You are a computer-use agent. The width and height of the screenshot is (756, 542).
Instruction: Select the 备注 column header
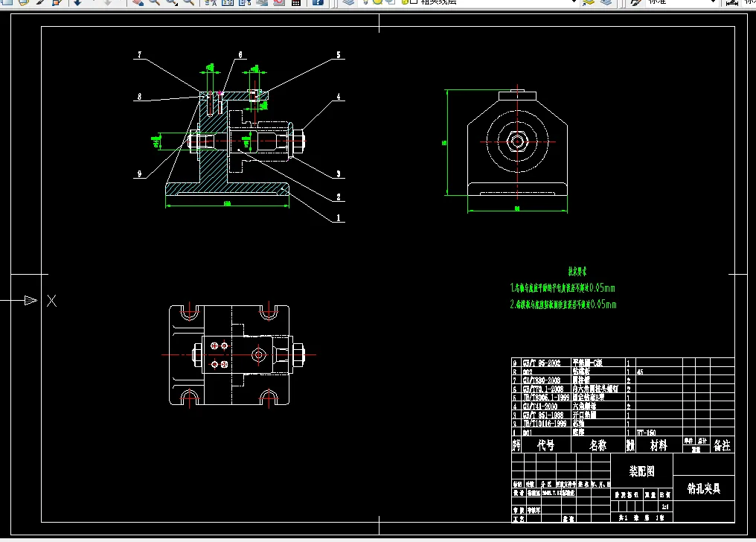722,445
